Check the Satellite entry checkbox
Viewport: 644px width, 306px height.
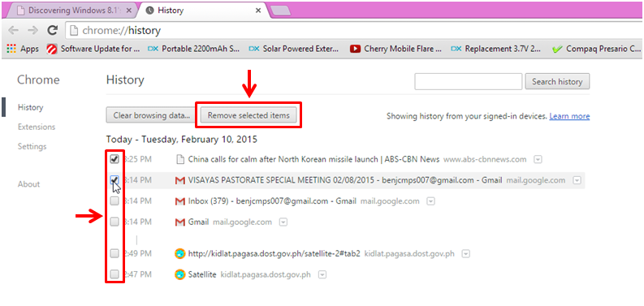115,274
